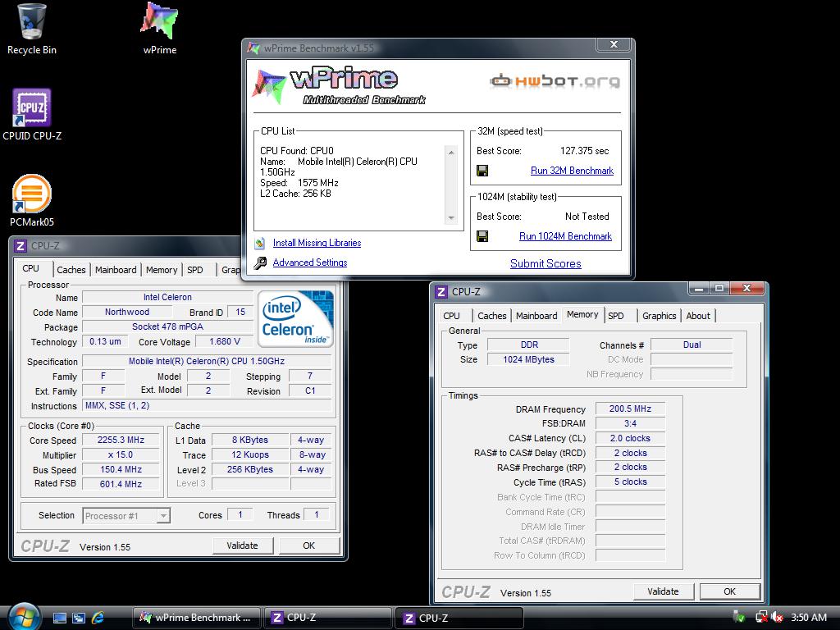Click the Install Missing Libraries icon

[x=260, y=243]
